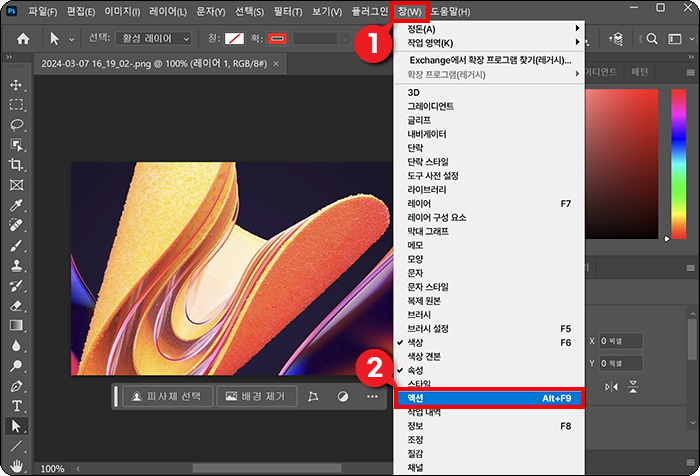Image resolution: width=700 pixels, height=476 pixels.
Task: Select the Hand tool
Action: coord(17,466)
